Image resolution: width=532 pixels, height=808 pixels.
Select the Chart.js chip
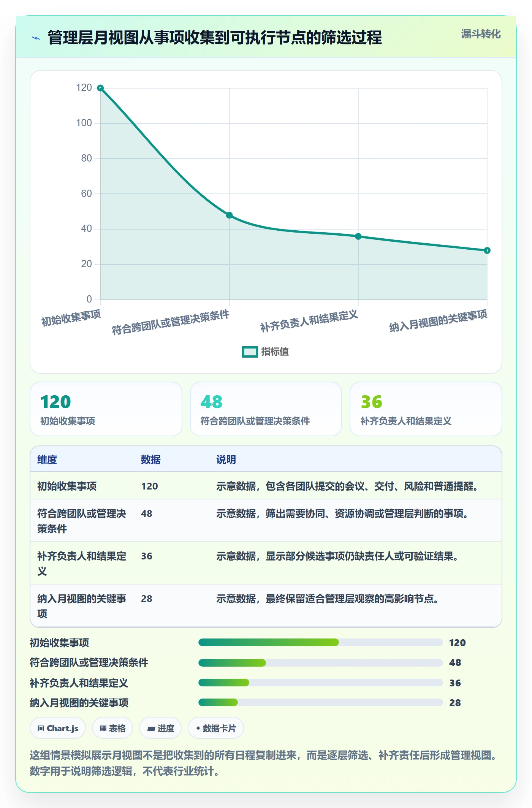coord(58,728)
